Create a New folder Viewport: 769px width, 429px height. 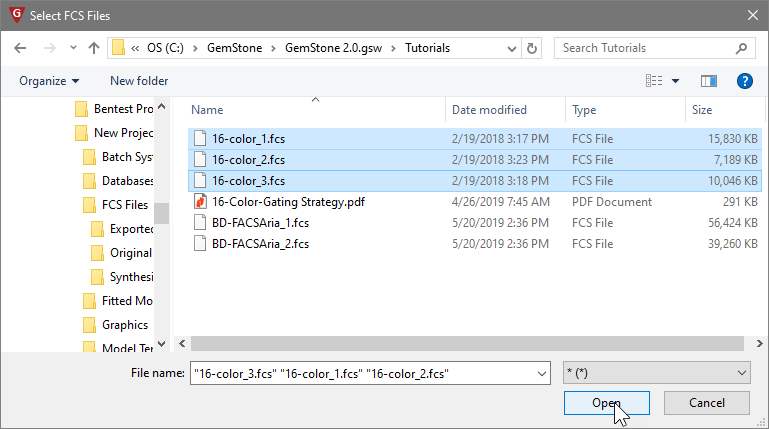(139, 81)
